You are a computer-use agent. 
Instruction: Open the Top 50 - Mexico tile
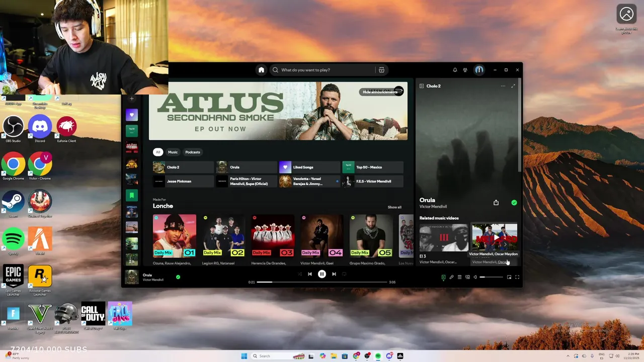coord(373,167)
